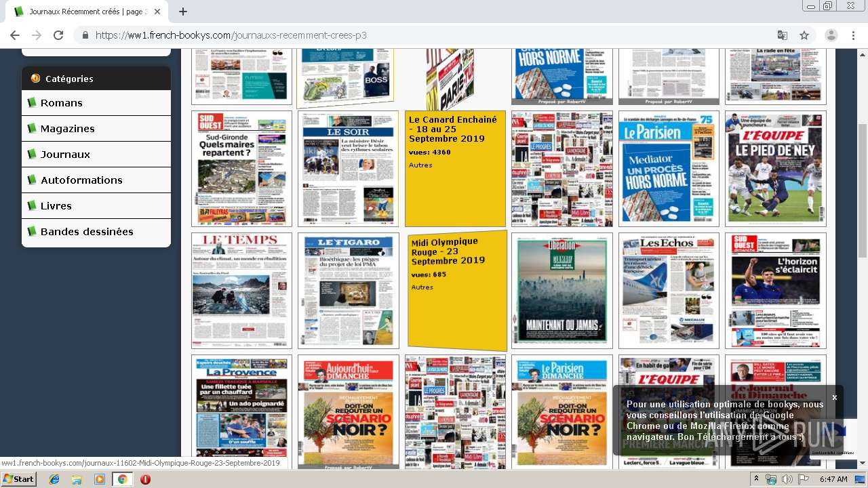The image size is (868, 488).
Task: Show hidden system tray icons
Action: click(x=756, y=479)
